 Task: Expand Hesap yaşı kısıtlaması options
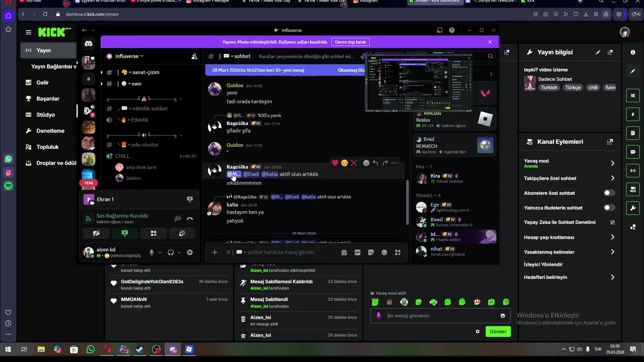click(612, 237)
